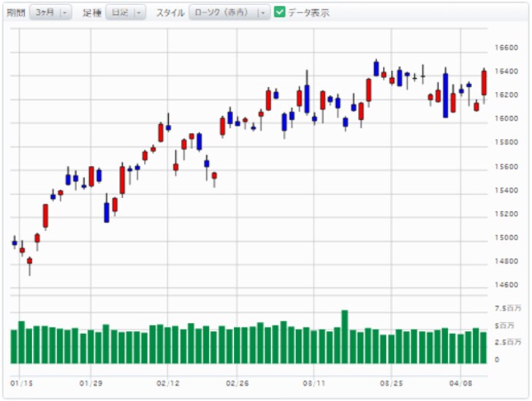Click the lowest candlestick near 14800
This screenshot has width=532, height=401.
(x=29, y=261)
